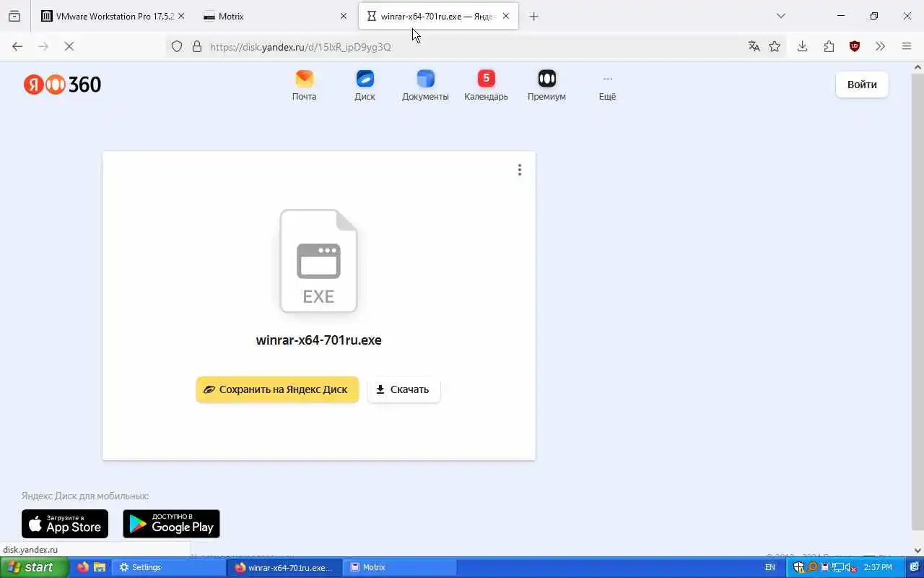Click the Windows start button
Viewport: 924px width, 578px height.
coord(34,568)
